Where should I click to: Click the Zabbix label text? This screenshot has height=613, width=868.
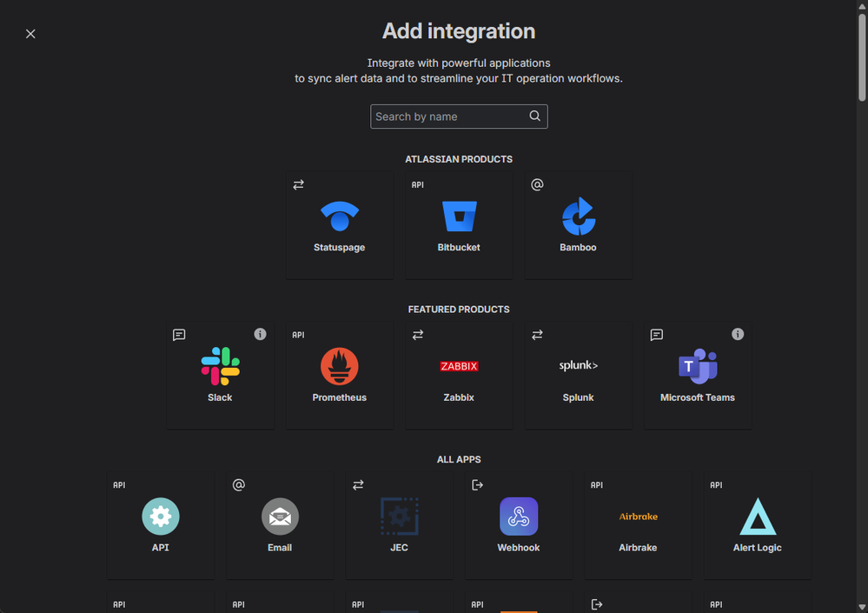[459, 397]
